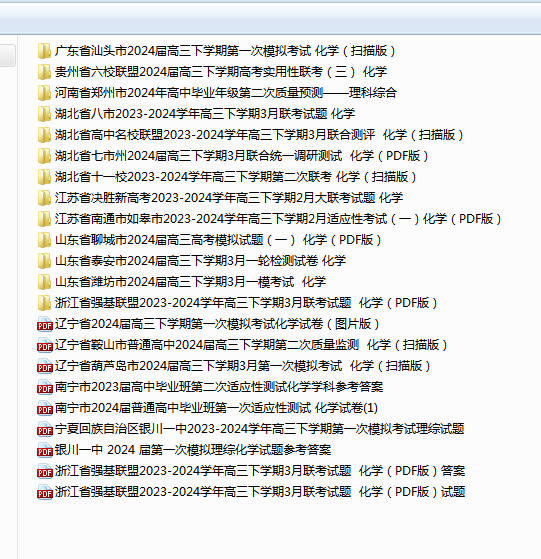The image size is (541, 559).
Task: Select folder name 湖北省十一校2023-2024学年 第二次联考
Action: point(236,177)
